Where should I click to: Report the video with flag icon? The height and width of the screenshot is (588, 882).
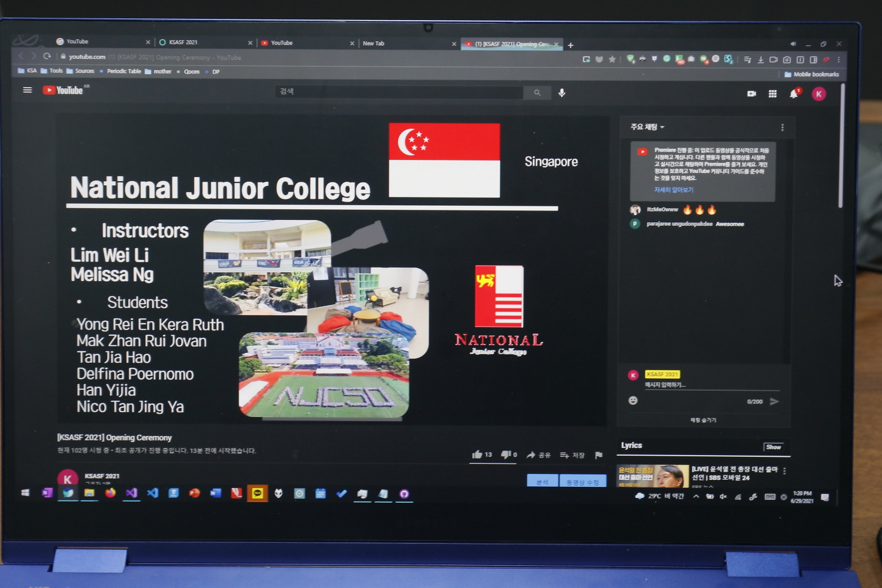pos(599,455)
